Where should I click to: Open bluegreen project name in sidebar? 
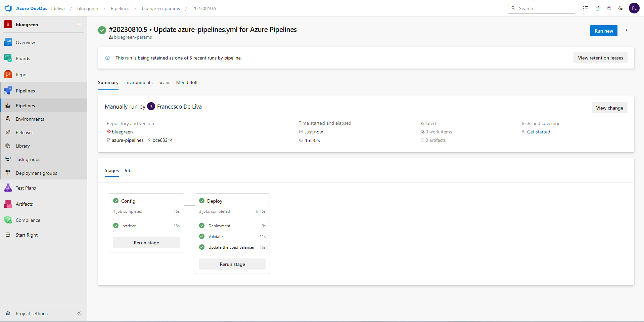[x=27, y=25]
